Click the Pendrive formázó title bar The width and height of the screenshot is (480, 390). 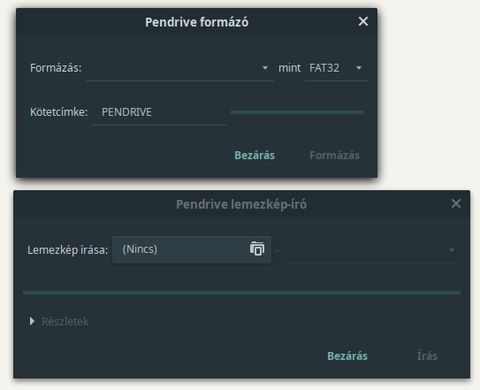tap(197, 22)
